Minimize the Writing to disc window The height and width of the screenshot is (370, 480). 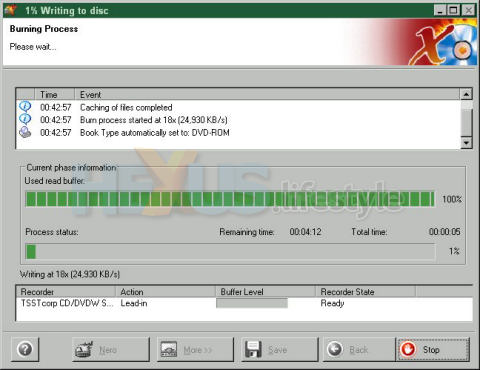click(440, 10)
